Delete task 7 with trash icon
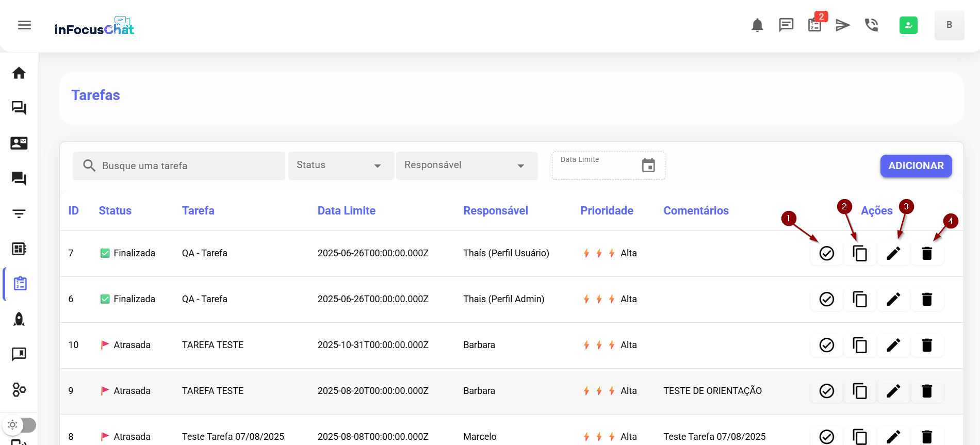 point(927,253)
